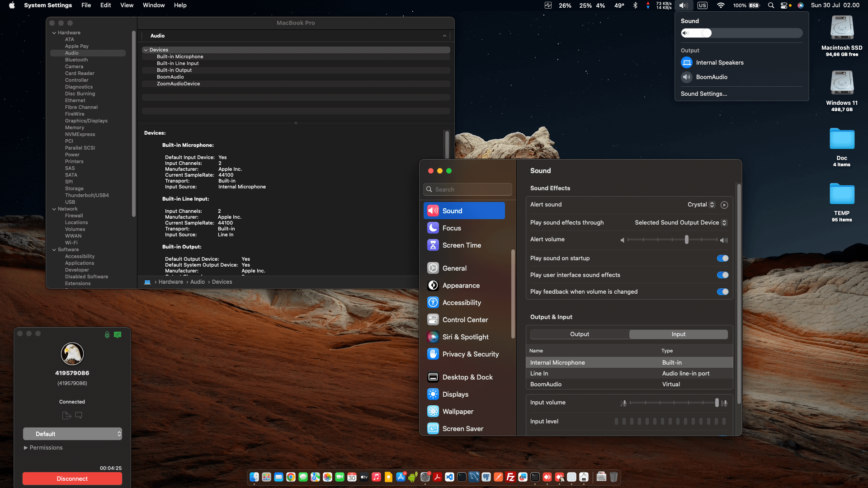868x488 pixels.
Task: Open Wallpaper in System Settings sidebar
Action: [x=464, y=412]
